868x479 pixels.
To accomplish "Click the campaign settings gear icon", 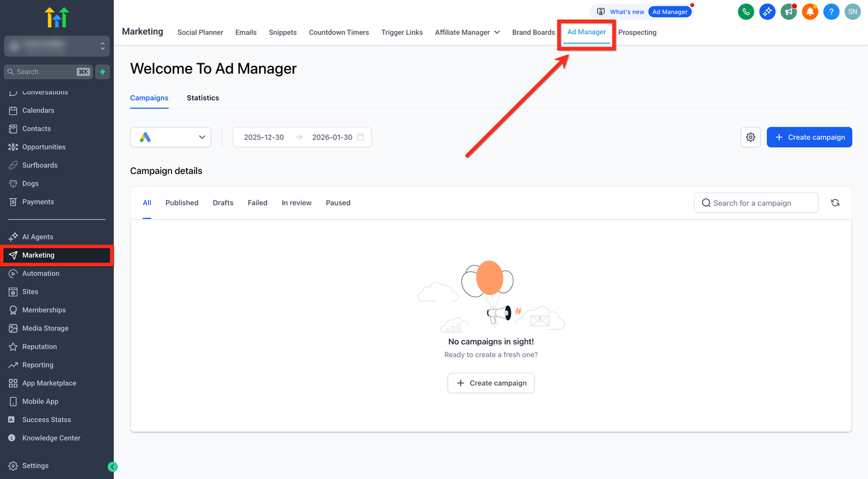I will (x=751, y=137).
